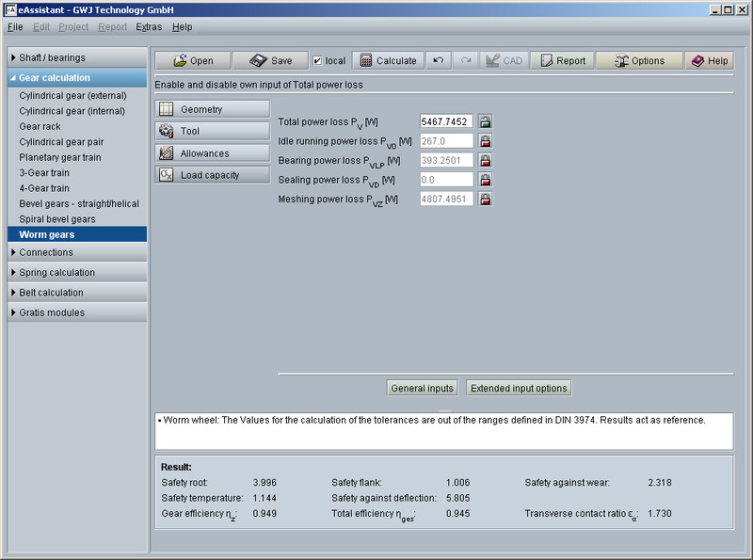Expand the Shaft / bearings section
The image size is (753, 560).
tap(77, 57)
